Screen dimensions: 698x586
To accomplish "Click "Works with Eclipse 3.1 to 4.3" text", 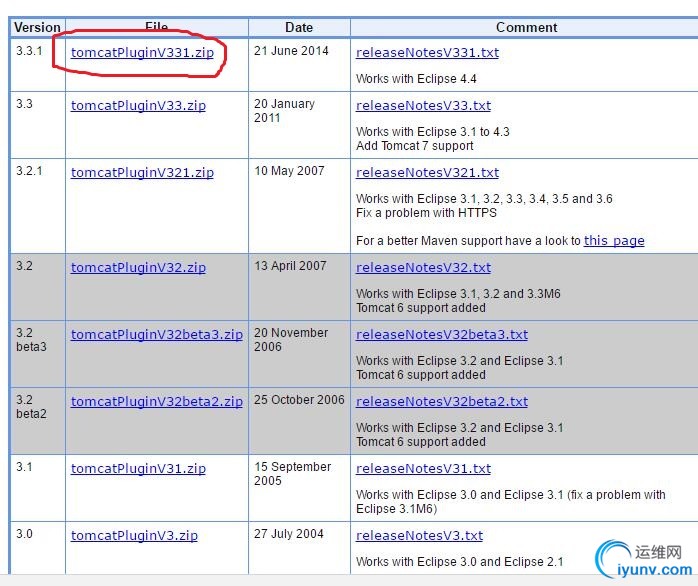I will (x=433, y=132).
